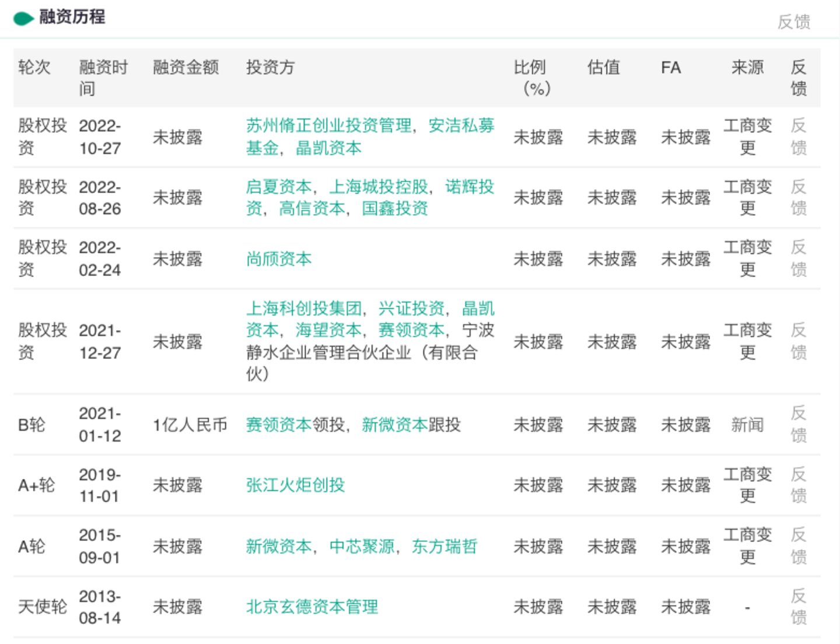Image resolution: width=840 pixels, height=644 pixels.
Task: Click the 融资时间 column header
Action: [x=103, y=78]
